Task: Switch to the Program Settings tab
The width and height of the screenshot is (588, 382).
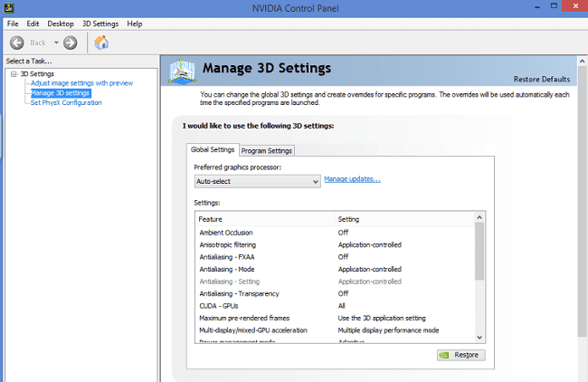Action: click(267, 150)
